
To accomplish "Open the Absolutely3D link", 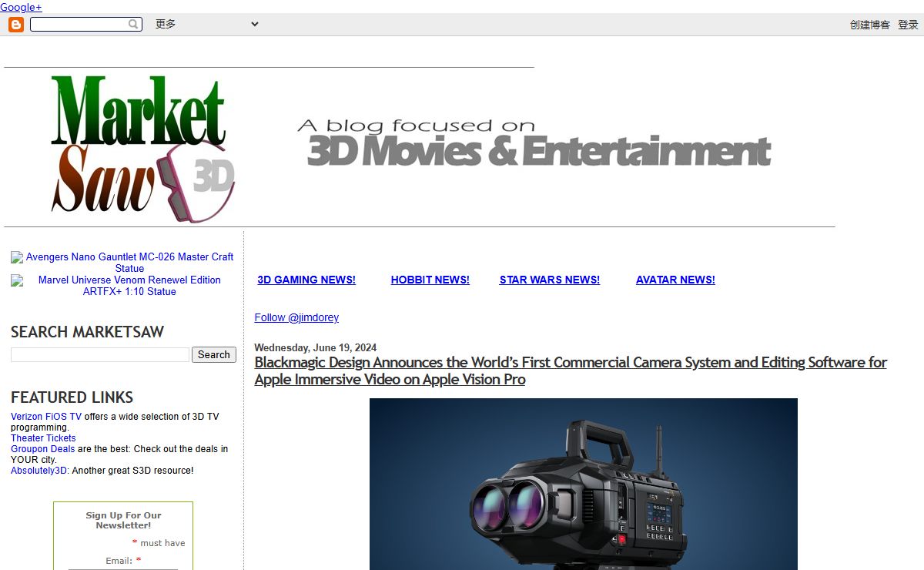I will click(x=40, y=471).
